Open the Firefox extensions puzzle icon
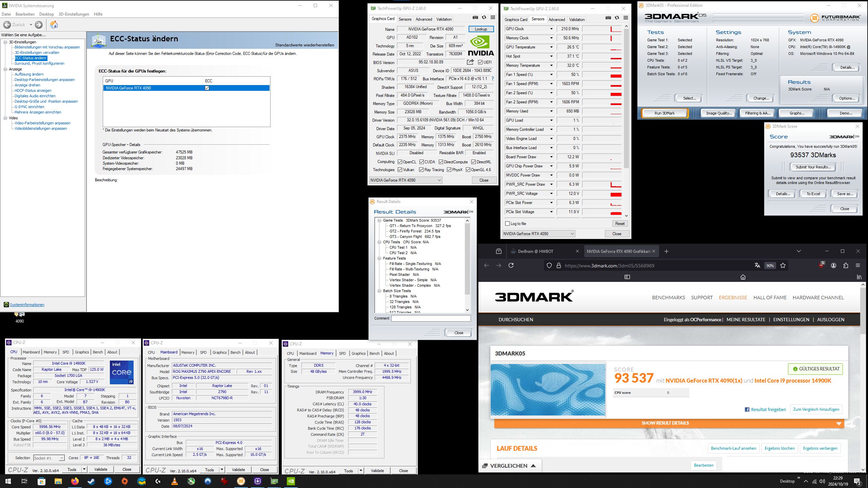 click(846, 265)
